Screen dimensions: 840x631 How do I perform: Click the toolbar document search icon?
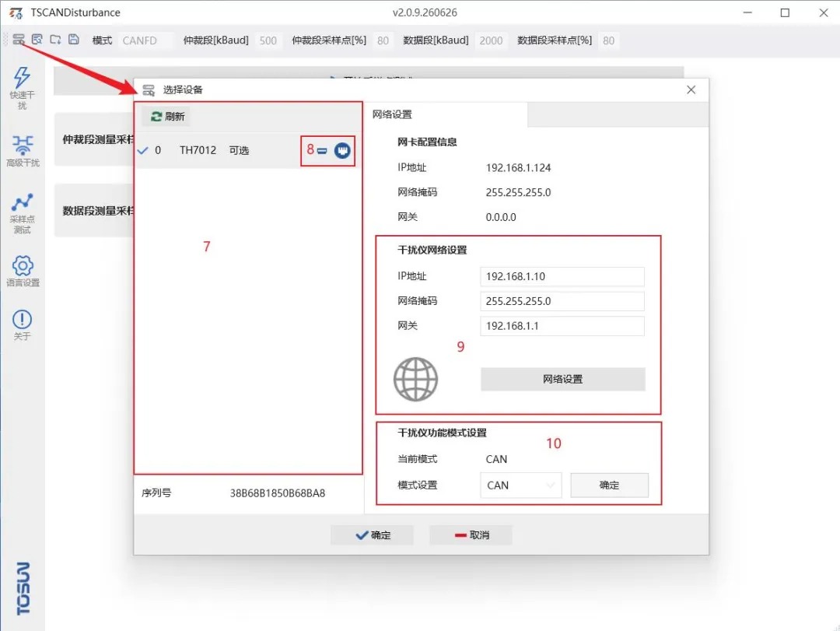37,39
